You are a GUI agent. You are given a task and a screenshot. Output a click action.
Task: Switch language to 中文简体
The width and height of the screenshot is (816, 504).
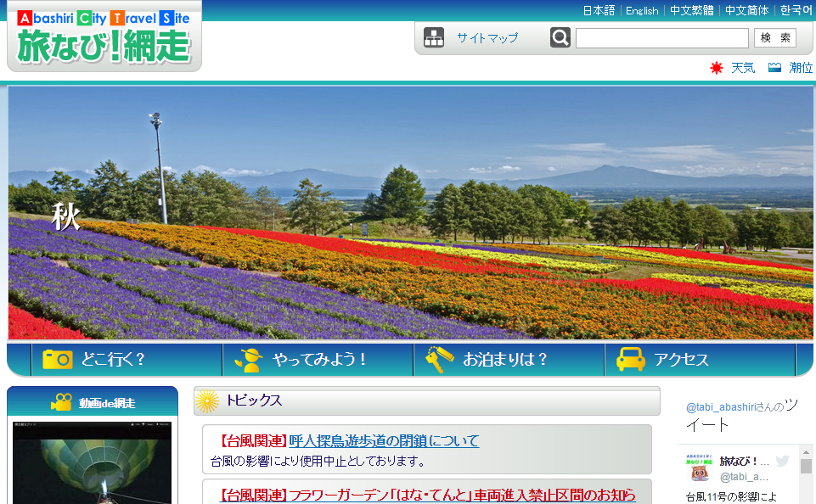click(746, 10)
